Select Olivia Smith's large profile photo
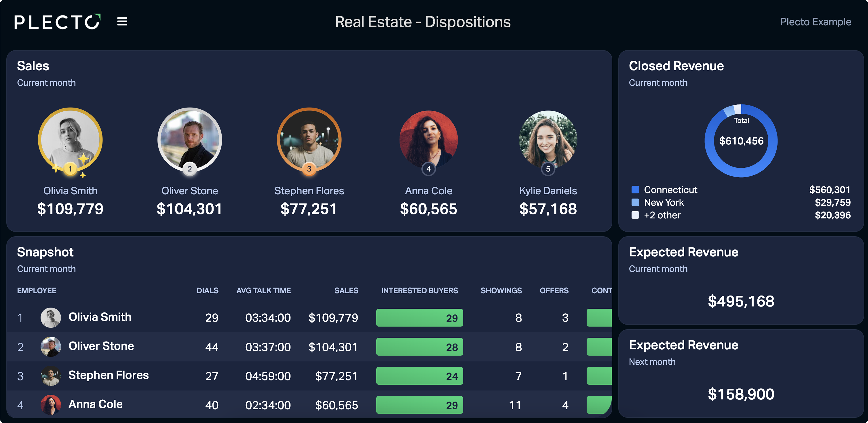Viewport: 868px width, 423px height. coord(70,140)
